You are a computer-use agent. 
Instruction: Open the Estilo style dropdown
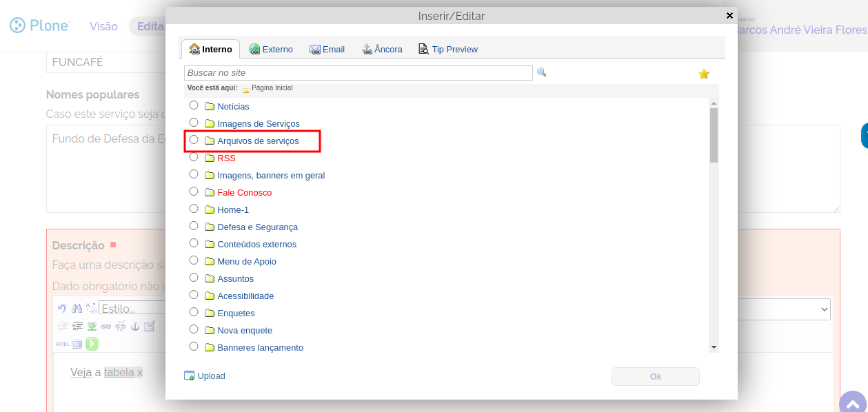[x=131, y=308]
